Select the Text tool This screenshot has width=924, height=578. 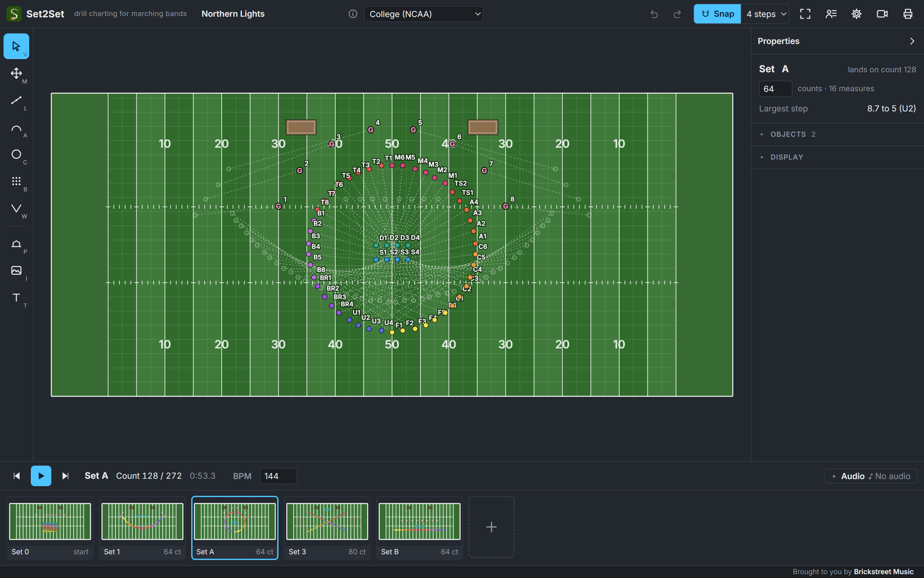point(16,297)
